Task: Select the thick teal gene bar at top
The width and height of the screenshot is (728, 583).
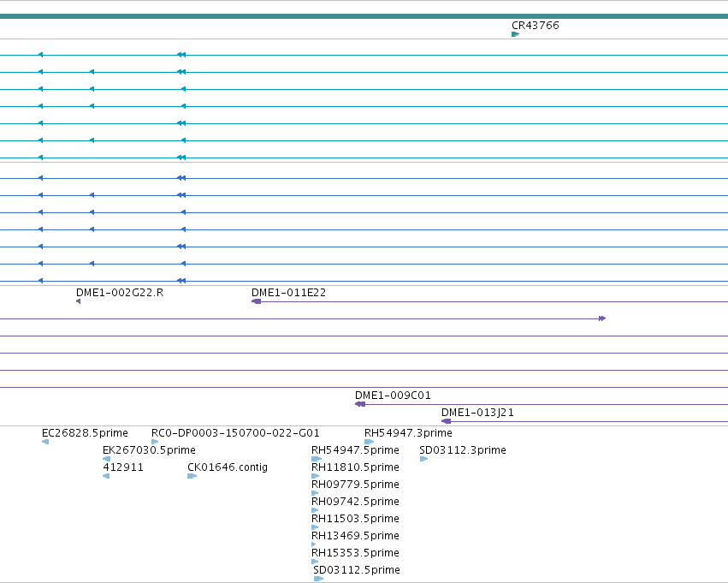Action: (x=364, y=16)
